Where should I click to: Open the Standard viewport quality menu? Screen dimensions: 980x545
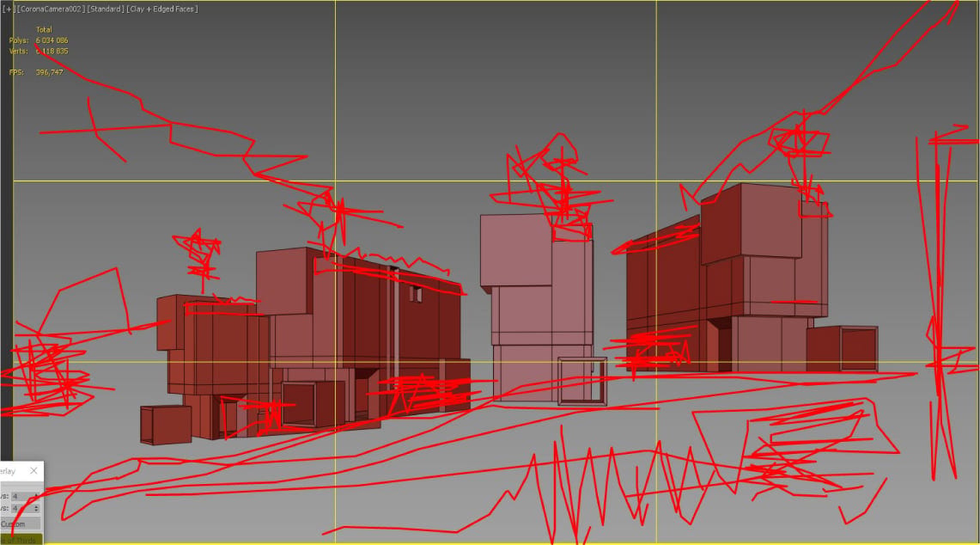pos(105,9)
